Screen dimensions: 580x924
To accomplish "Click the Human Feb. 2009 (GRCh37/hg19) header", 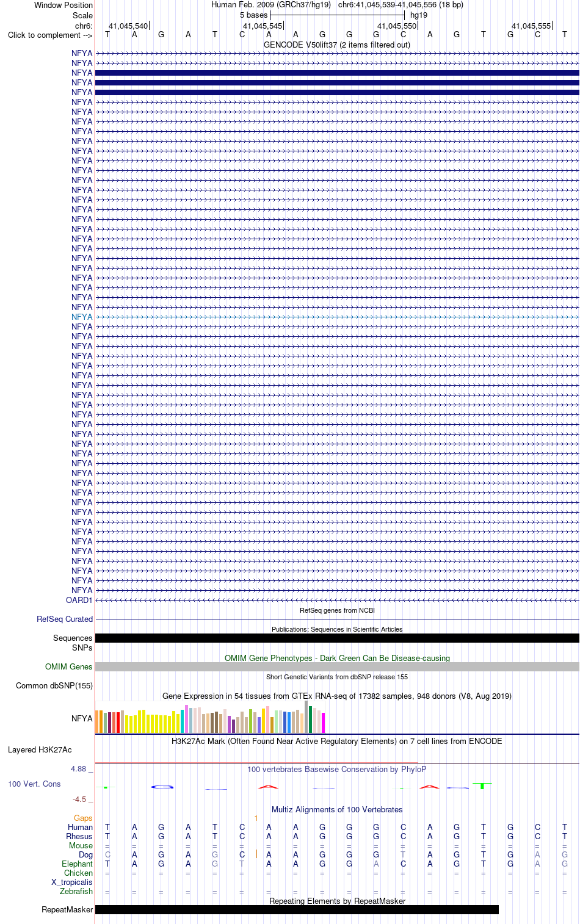I will [x=271, y=4].
